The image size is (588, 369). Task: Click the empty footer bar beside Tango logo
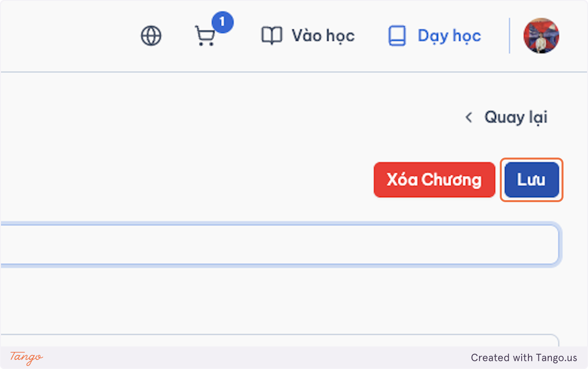tap(255, 358)
